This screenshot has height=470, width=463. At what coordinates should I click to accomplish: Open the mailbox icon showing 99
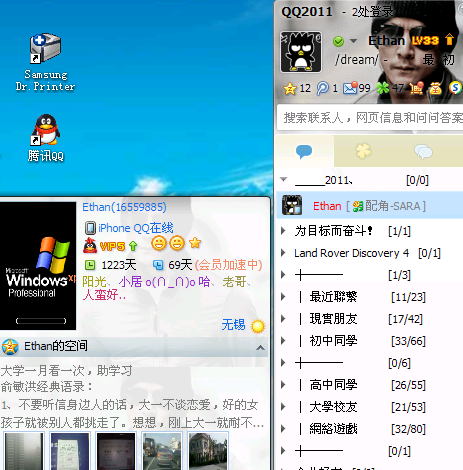pos(350,88)
